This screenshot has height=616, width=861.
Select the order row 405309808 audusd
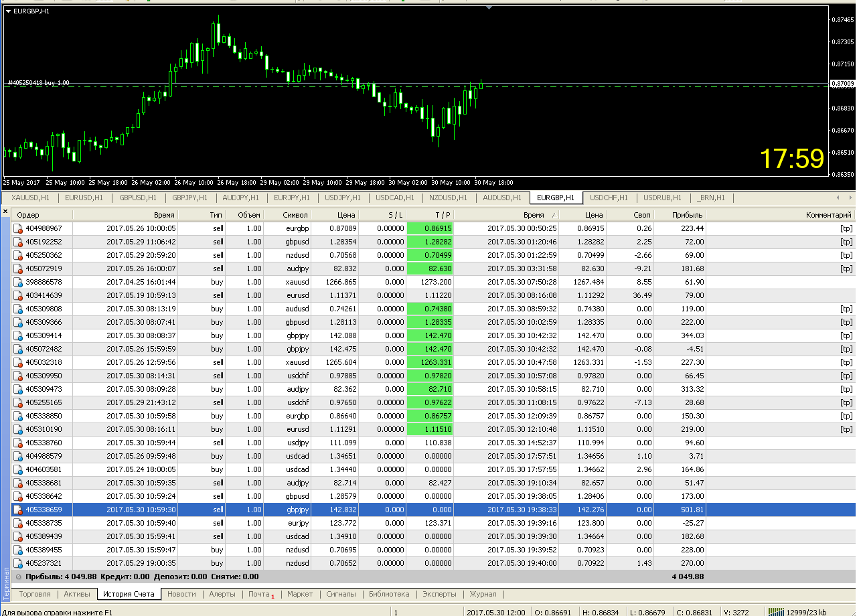tap(433, 309)
